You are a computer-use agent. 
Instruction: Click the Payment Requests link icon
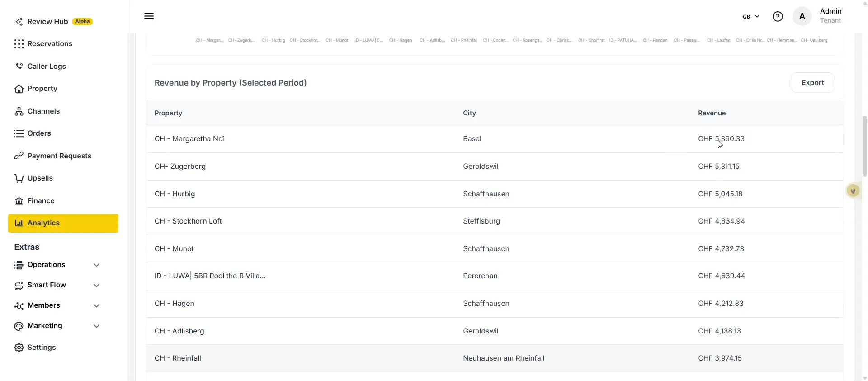(x=19, y=156)
